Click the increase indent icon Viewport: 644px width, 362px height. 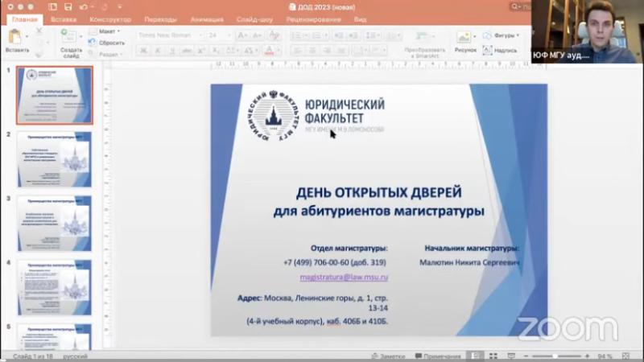(x=353, y=35)
